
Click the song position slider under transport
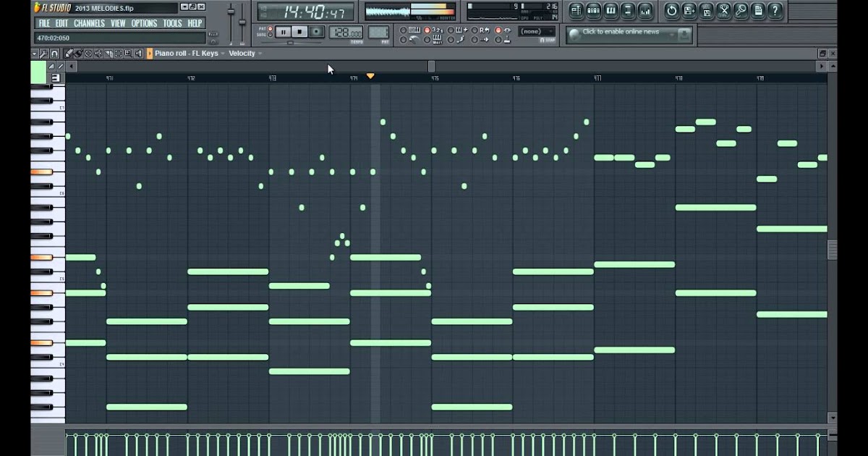point(291,43)
